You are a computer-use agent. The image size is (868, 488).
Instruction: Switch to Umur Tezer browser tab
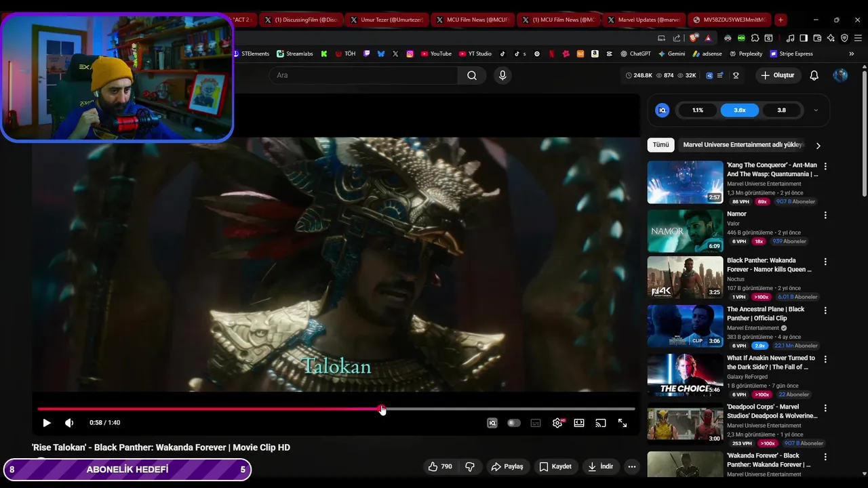point(387,20)
